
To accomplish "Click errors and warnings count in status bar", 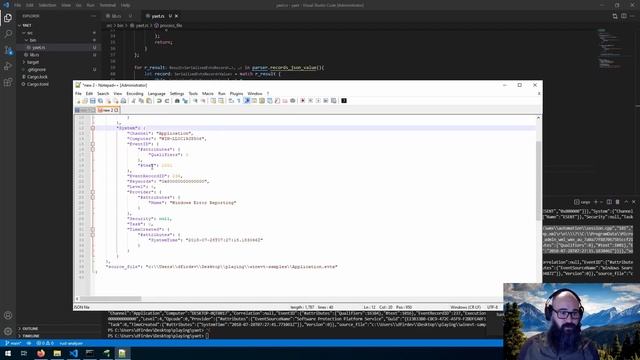I will 45,343.
